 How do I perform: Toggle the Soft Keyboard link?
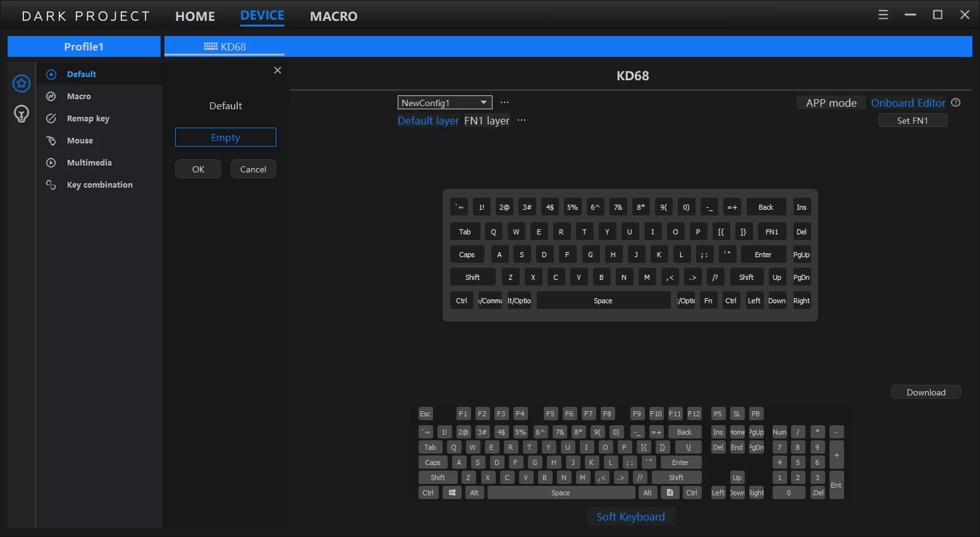[x=631, y=517]
